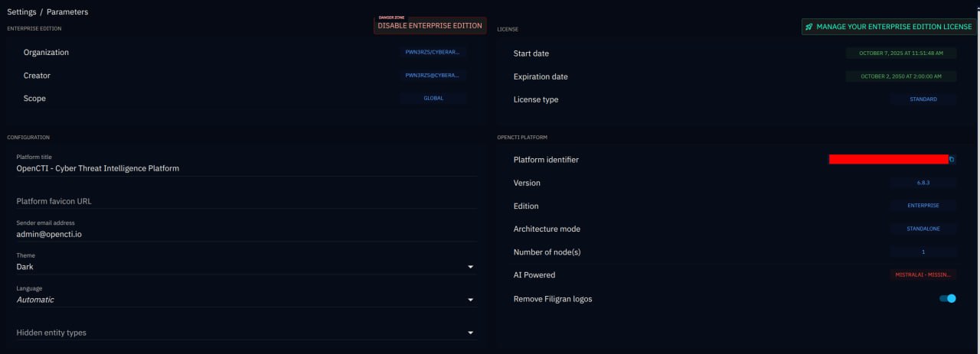This screenshot has width=980, height=354.
Task: Click the Architecture mode label
Action: tap(547, 229)
